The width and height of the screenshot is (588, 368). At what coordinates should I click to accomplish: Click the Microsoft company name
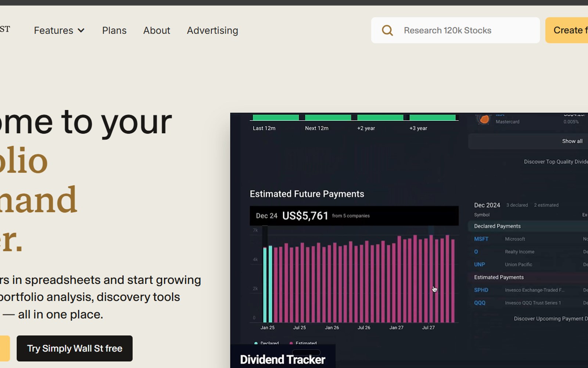click(515, 239)
